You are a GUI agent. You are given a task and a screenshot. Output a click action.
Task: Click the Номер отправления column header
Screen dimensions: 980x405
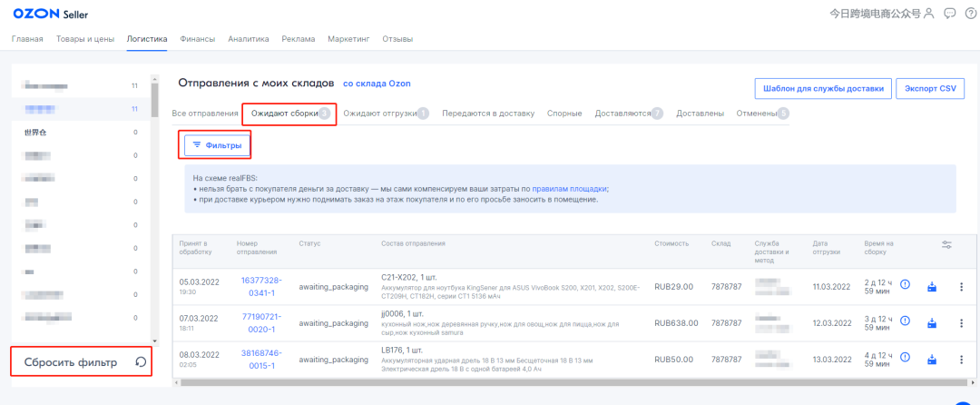tap(256, 247)
